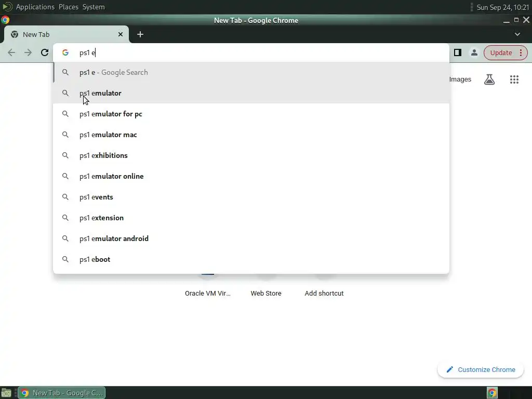Click Chrome taskbar window button
The width and height of the screenshot is (532, 399).
(62, 393)
